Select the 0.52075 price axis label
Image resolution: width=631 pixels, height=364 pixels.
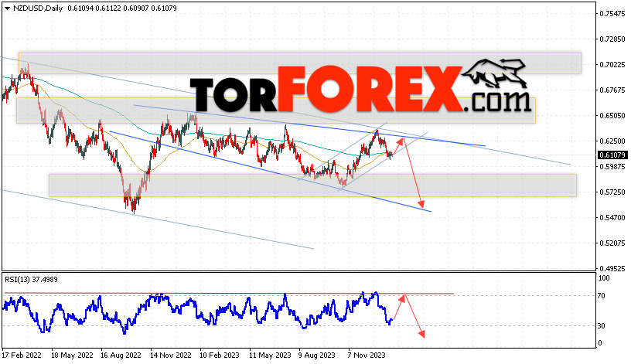[612, 243]
